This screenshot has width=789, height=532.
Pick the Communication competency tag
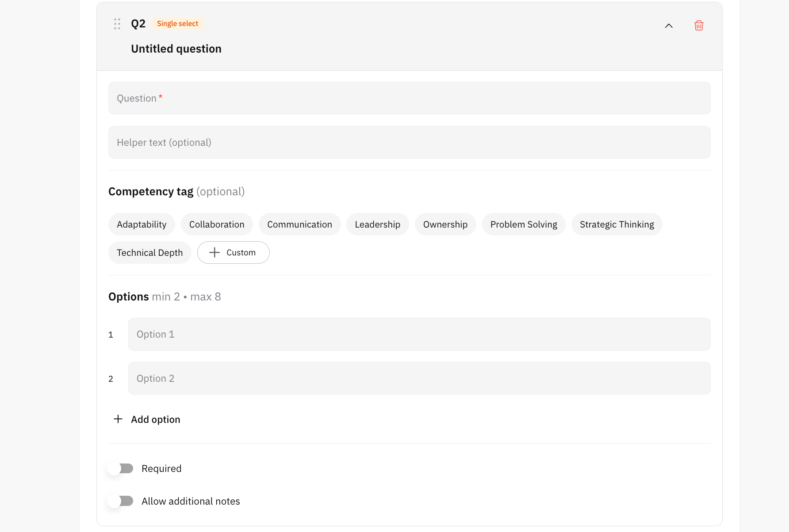click(x=300, y=224)
